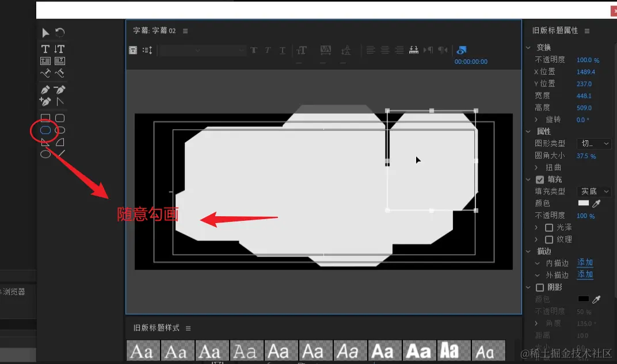
Task: Select the Rotation tool
Action: point(60,33)
